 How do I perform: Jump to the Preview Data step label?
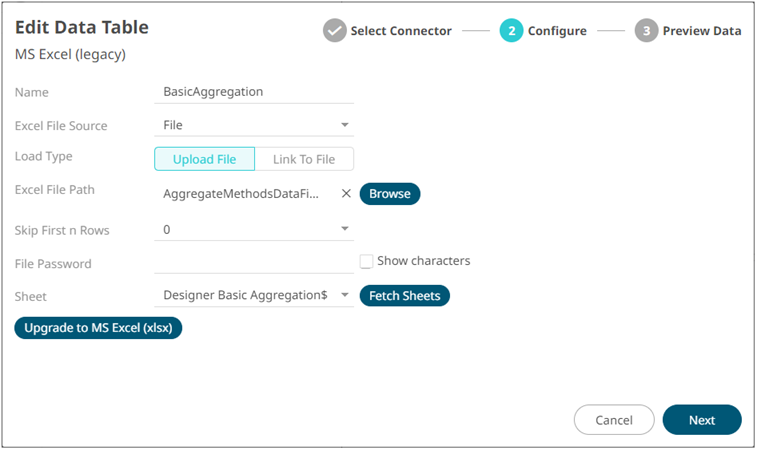pyautogui.click(x=701, y=31)
